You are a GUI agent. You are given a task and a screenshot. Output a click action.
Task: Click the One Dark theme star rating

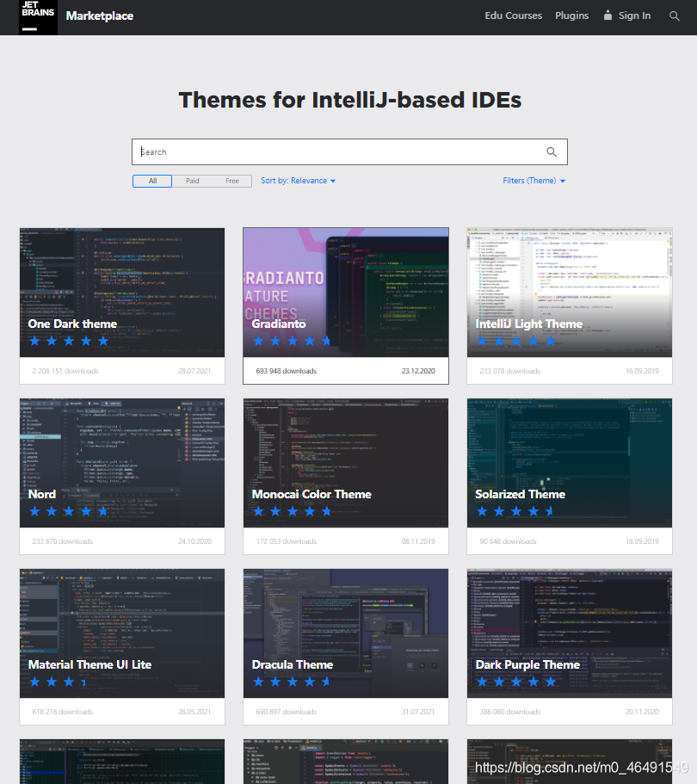click(x=69, y=341)
